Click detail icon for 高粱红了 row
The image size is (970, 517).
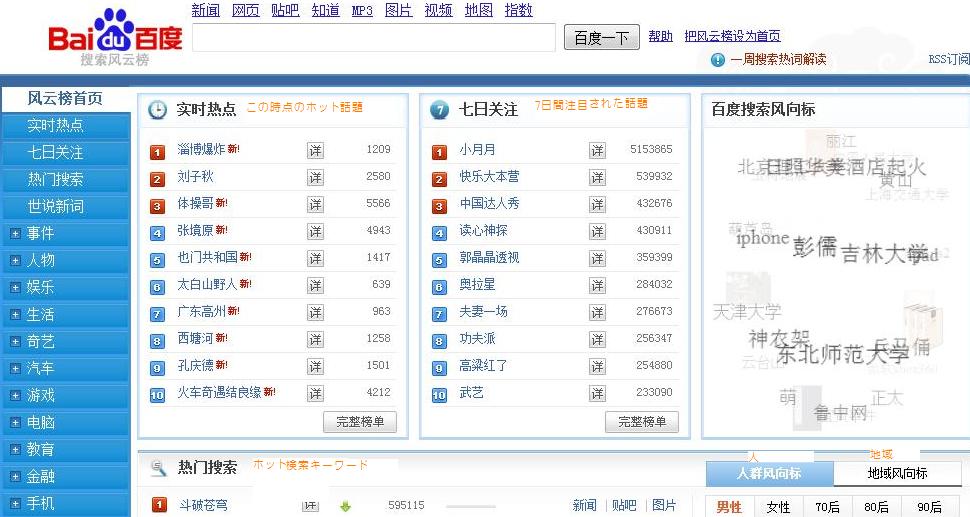[x=598, y=367]
